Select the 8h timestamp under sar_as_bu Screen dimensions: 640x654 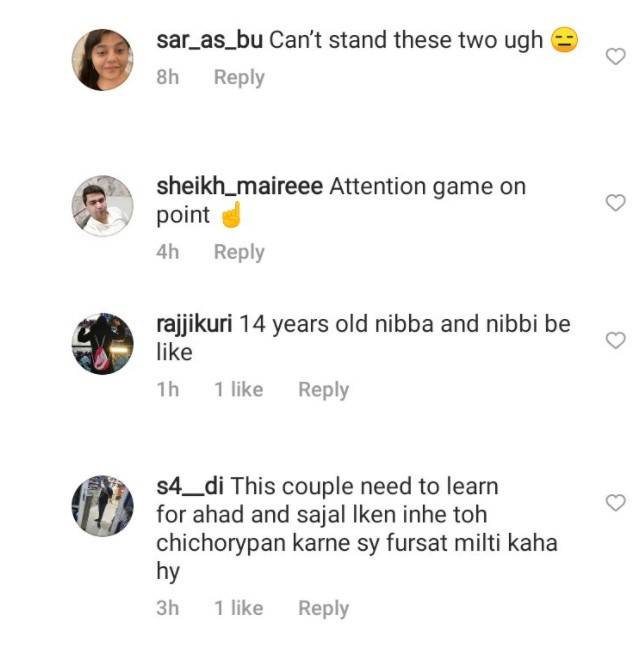168,77
